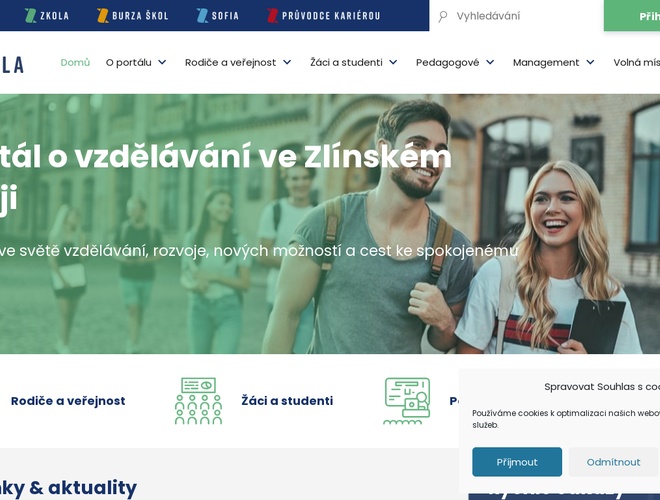Expand the Rodiče a veřejnost menu chevron
This screenshot has height=500, width=660.
click(x=287, y=62)
